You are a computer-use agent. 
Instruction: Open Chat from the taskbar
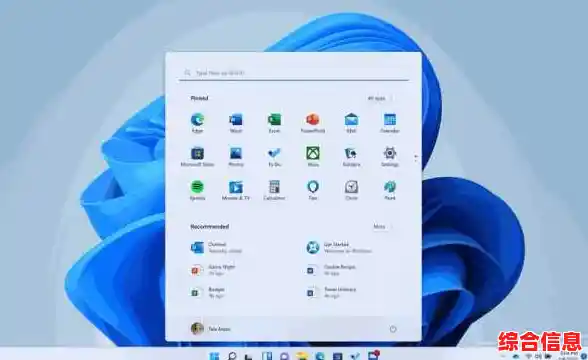[x=284, y=356]
